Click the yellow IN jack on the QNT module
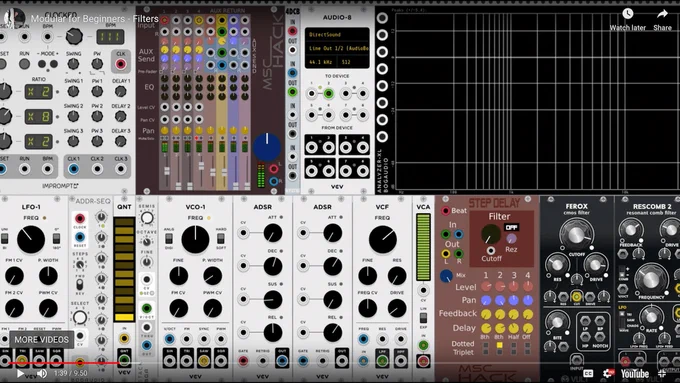The width and height of the screenshot is (680, 383). pyautogui.click(x=124, y=339)
